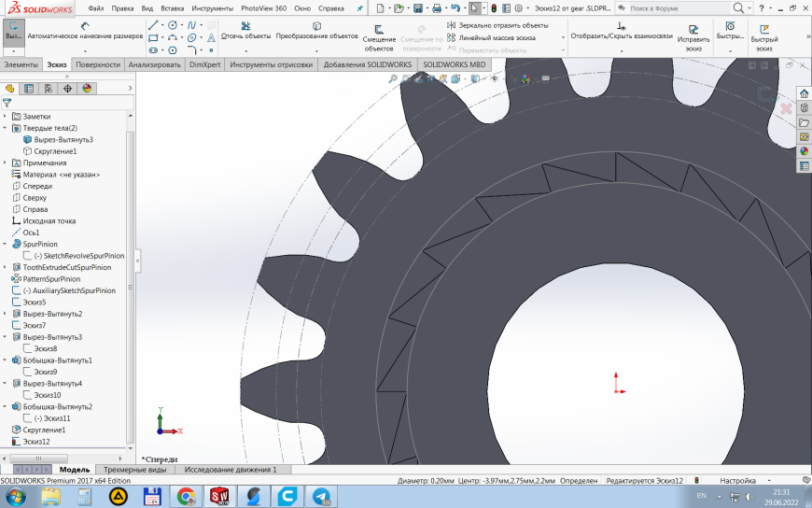Collapse the Бобышка-Вытянуть1 feature
This screenshot has width=812, height=508.
pyautogui.click(x=6, y=360)
